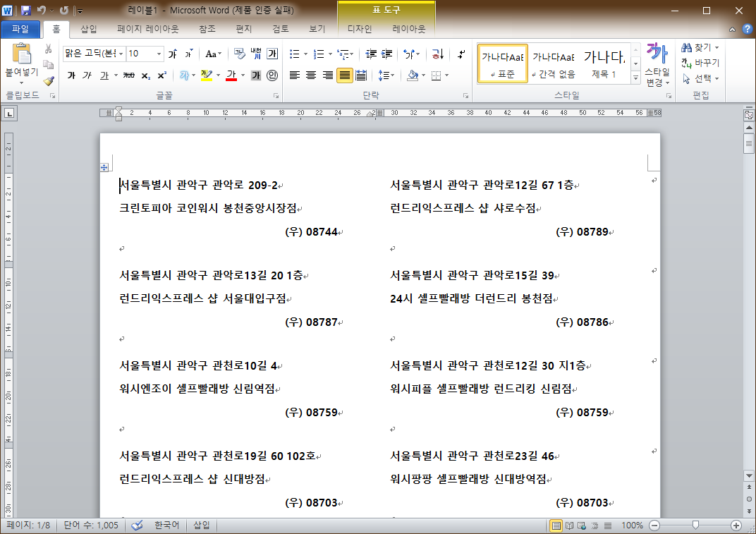Viewport: 756px width, 534px height.
Task: Decrease paragraph indent
Action: [371, 54]
